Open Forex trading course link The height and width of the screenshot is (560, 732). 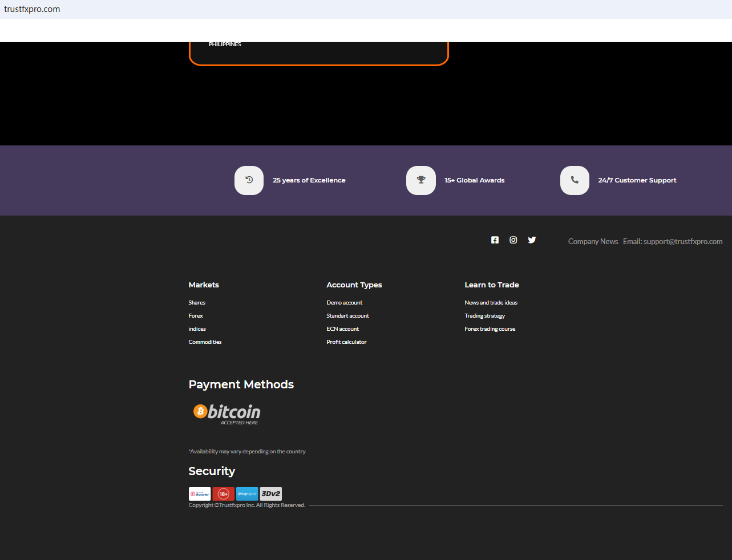point(490,329)
